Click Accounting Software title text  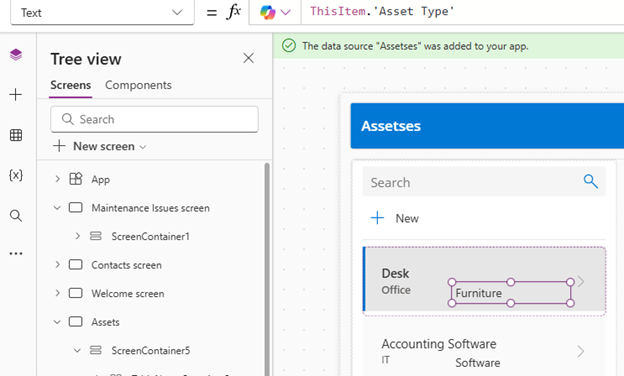click(439, 344)
